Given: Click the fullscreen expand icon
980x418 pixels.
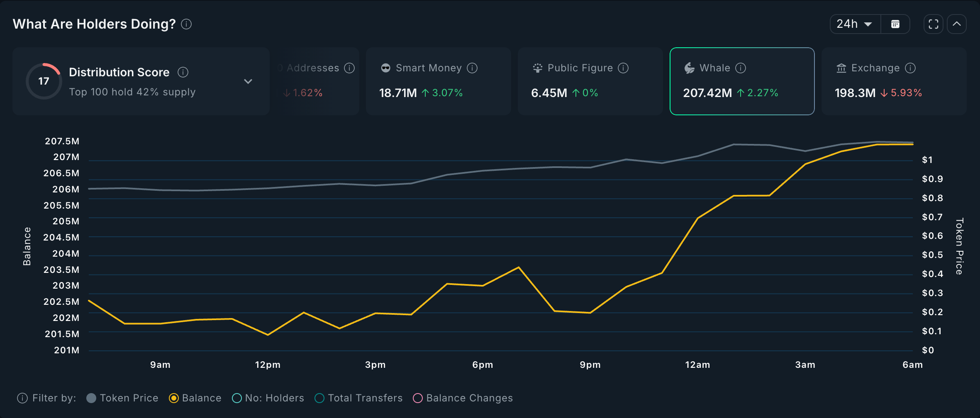Looking at the screenshot, I should click(933, 24).
